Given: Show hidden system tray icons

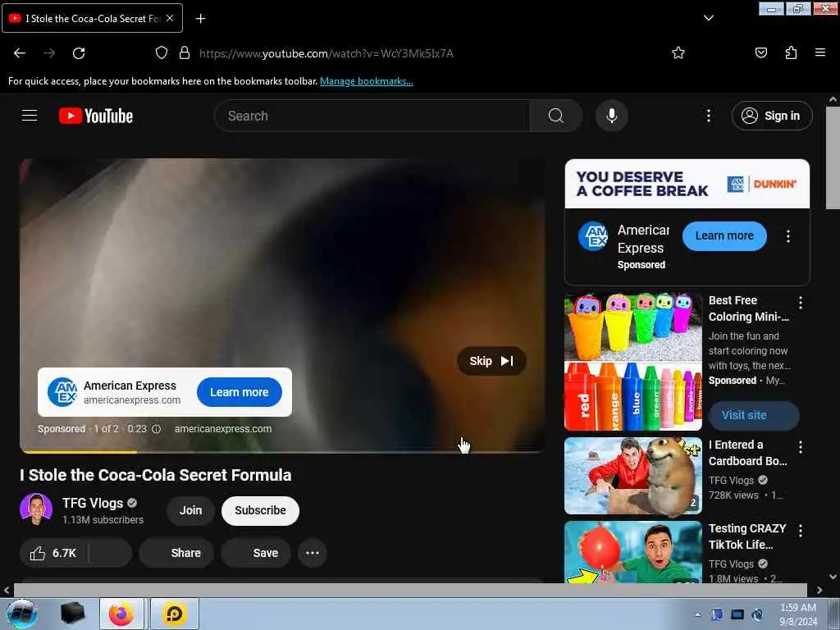Looking at the screenshot, I should [x=697, y=614].
